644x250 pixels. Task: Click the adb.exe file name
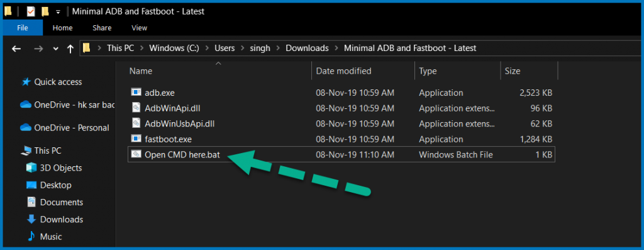pos(160,93)
